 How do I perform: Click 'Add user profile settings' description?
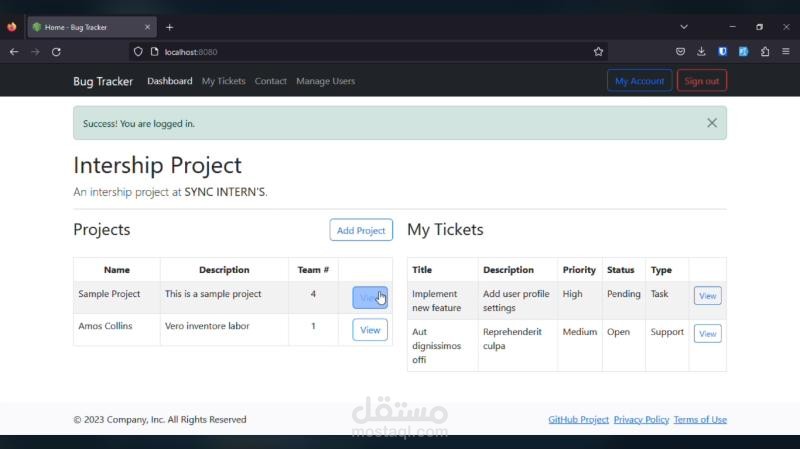(516, 301)
